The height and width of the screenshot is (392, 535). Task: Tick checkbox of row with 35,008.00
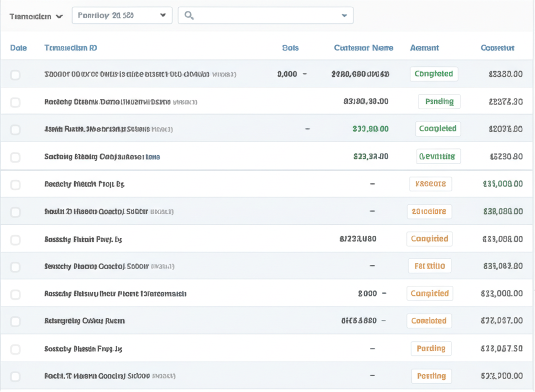(x=15, y=185)
